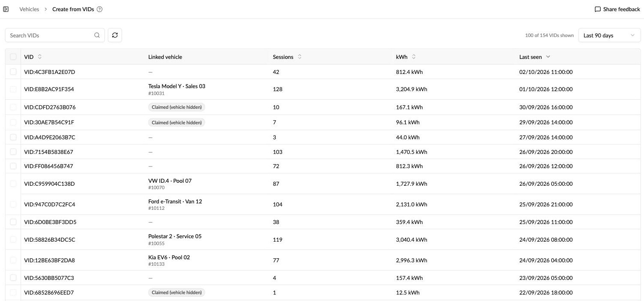Viewport: 644px width, 301px height.
Task: Open linked vehicle Kia EV6 · Pool 02
Action: [x=169, y=257]
